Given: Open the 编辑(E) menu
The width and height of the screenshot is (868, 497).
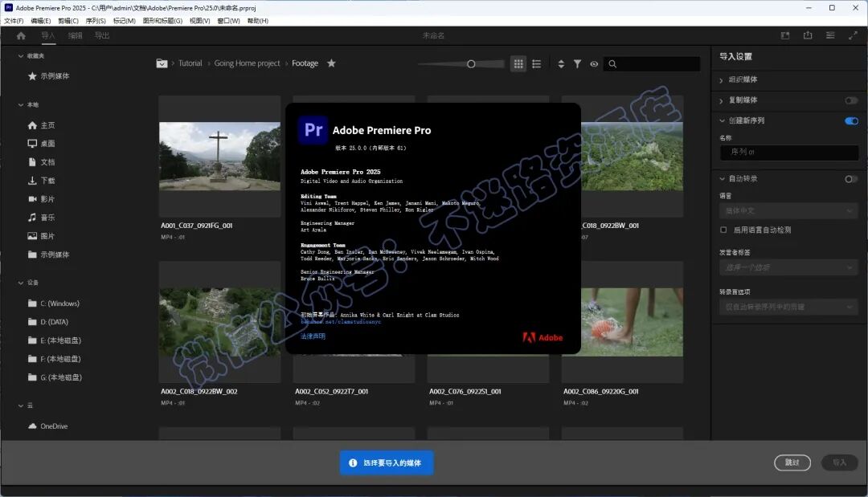Looking at the screenshot, I should pyautogui.click(x=40, y=21).
